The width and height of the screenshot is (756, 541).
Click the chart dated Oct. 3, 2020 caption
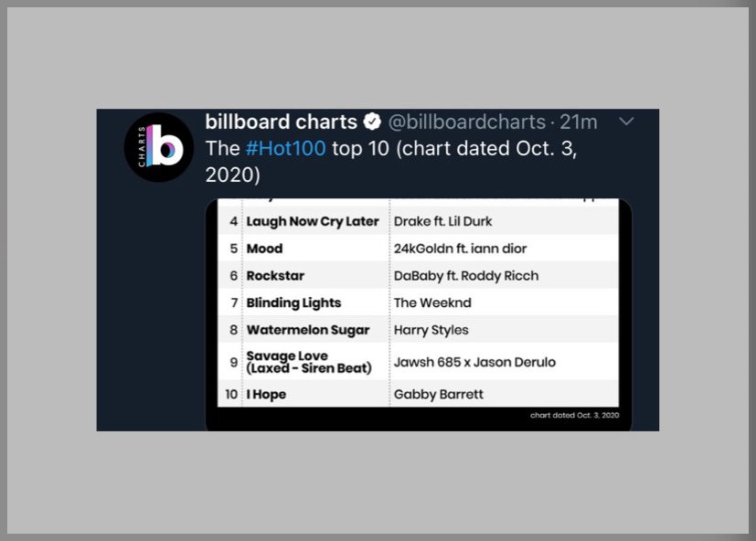575,415
